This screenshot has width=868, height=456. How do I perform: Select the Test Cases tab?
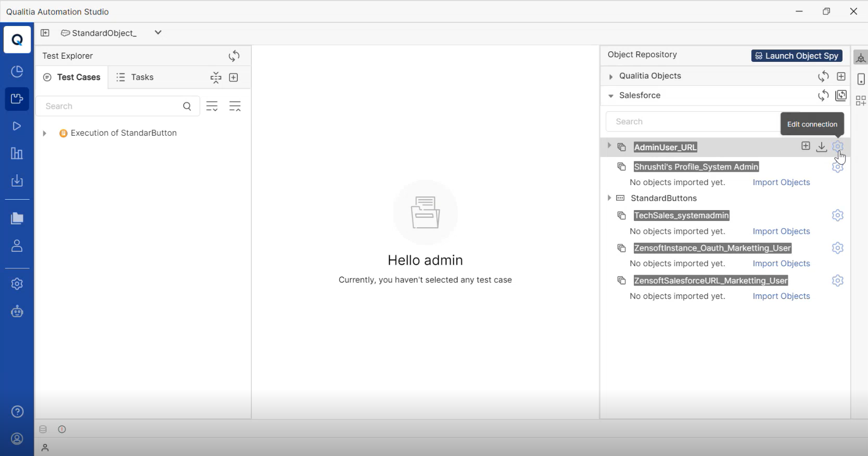point(72,77)
